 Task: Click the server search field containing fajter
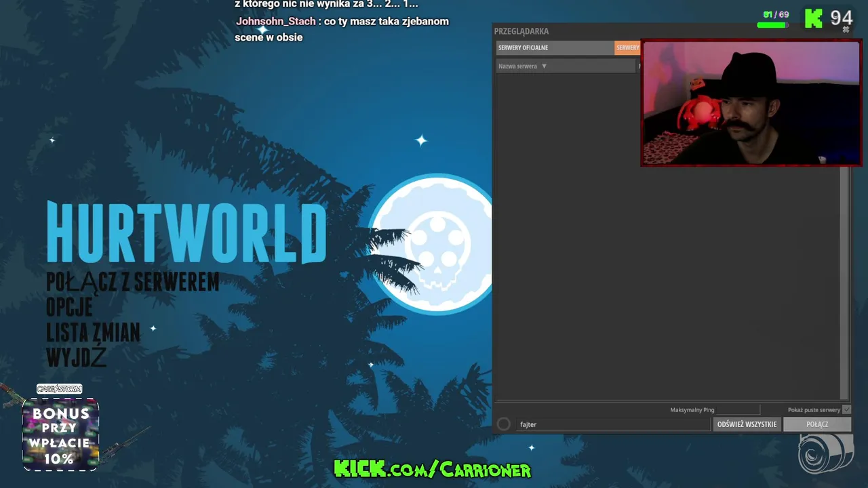(613, 424)
